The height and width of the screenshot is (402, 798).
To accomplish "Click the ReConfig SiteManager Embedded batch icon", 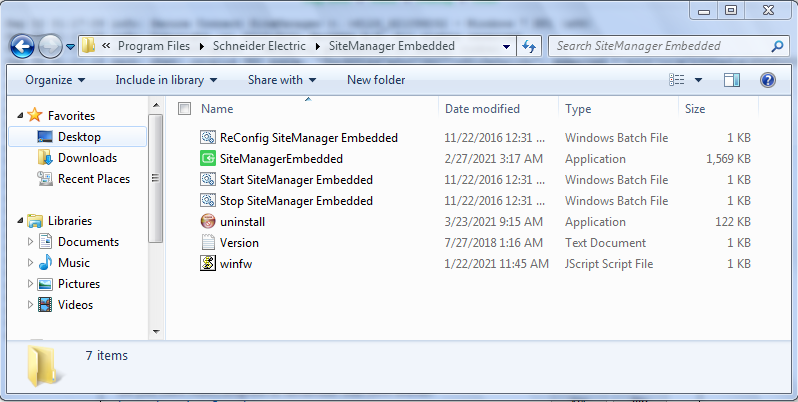I will (207, 137).
